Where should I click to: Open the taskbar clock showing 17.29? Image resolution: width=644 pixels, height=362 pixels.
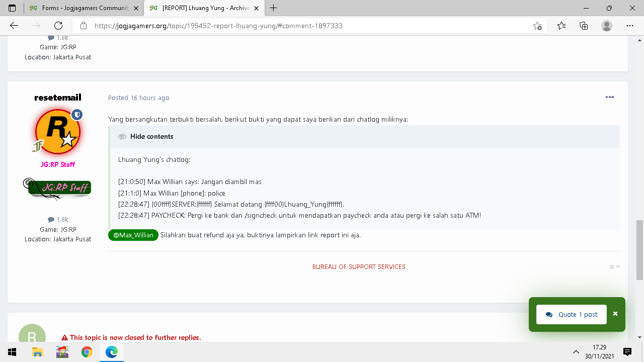coord(599,352)
